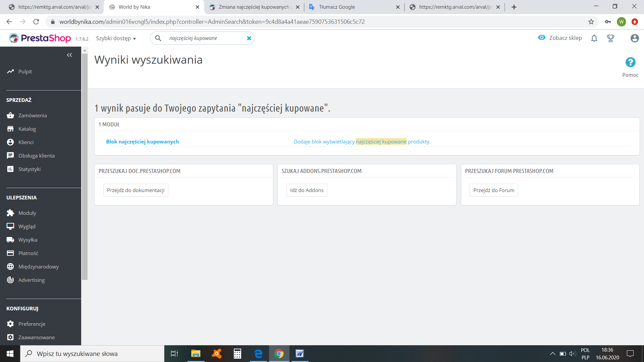
Task: Click the trophy merchant expertise icon
Action: coord(610,38)
